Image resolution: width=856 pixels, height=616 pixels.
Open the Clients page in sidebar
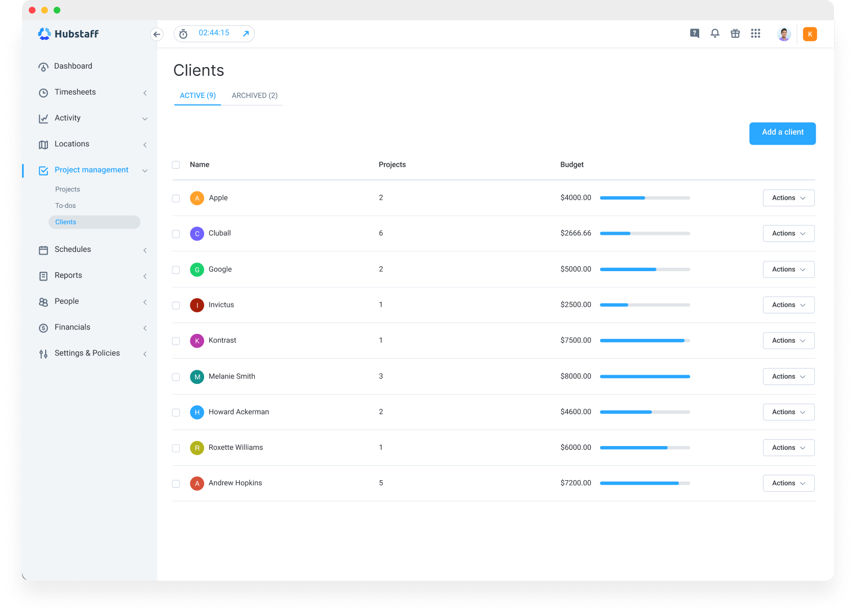click(x=65, y=222)
